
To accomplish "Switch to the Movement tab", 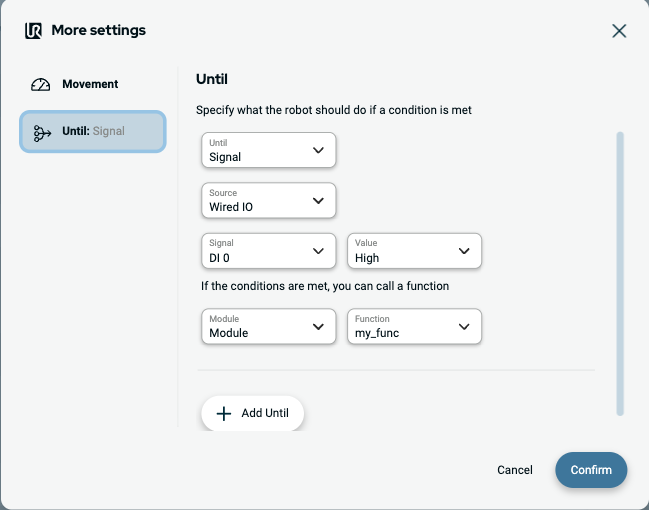I will coord(90,85).
